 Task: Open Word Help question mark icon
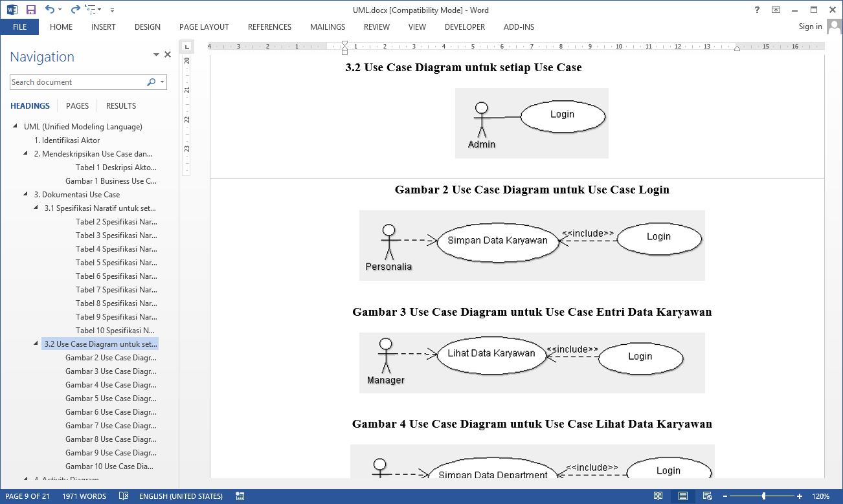(757, 10)
